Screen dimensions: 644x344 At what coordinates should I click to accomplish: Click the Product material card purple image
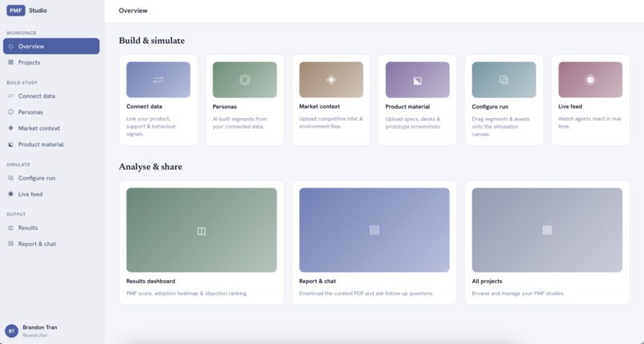point(417,80)
